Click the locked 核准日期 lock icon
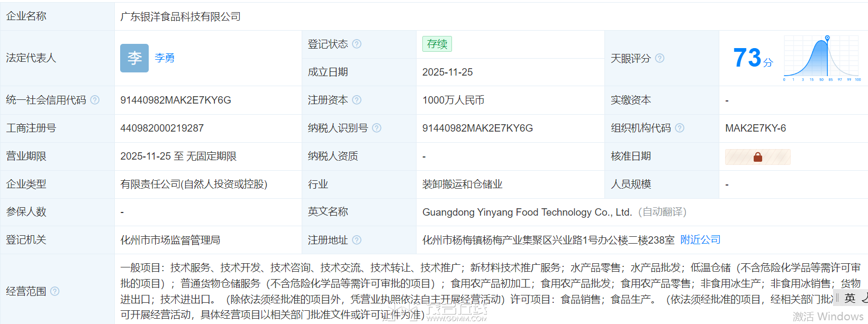868x324 pixels. (757, 157)
